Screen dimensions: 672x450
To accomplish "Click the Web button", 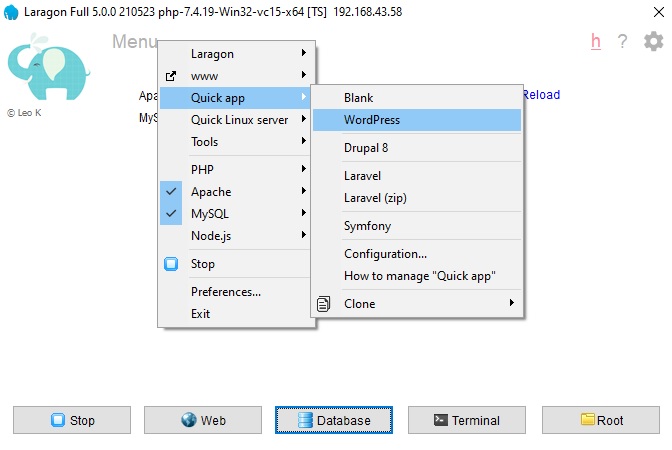I will coord(203,420).
